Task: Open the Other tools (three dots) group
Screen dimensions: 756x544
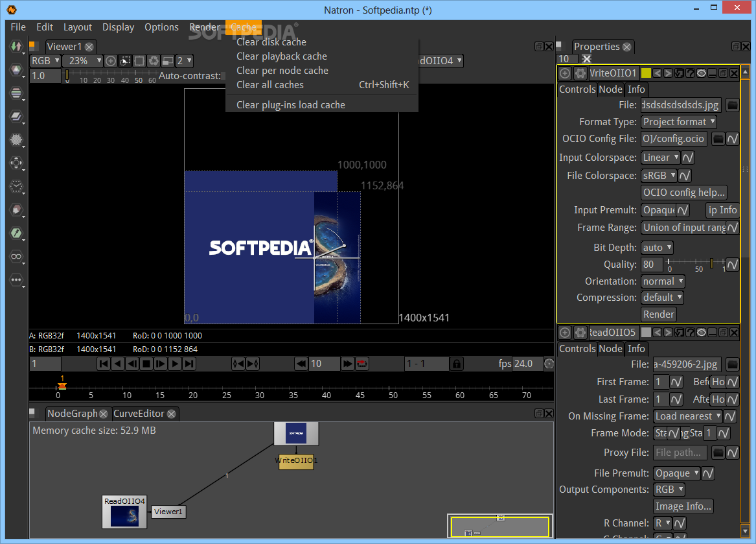Action: 16,279
